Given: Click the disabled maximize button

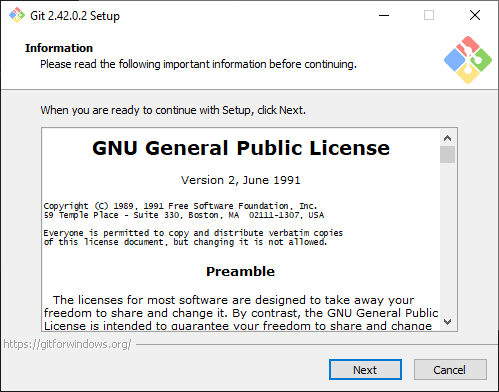Looking at the screenshot, I should 429,15.
